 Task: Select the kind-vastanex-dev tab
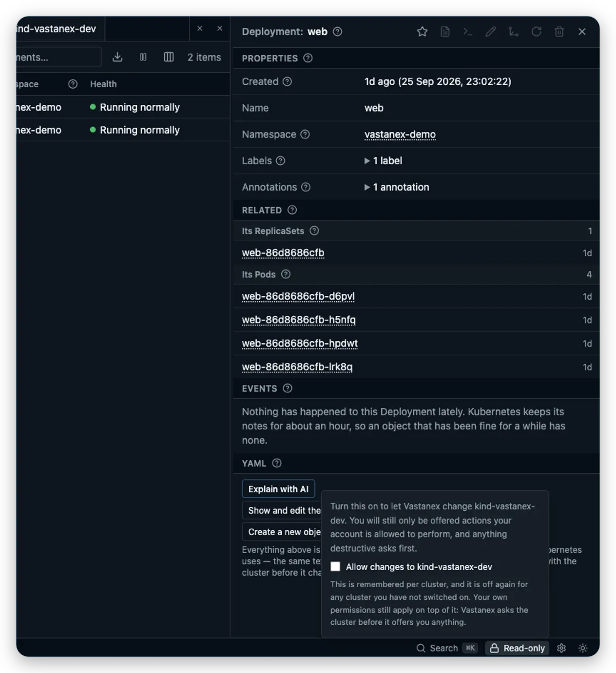point(60,29)
